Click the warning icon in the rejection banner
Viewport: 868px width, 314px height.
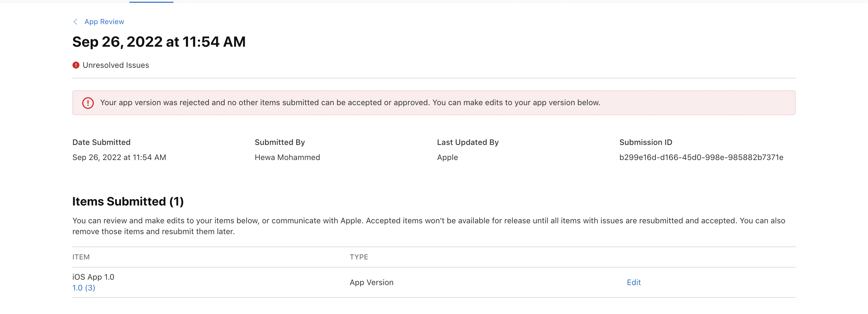click(88, 103)
